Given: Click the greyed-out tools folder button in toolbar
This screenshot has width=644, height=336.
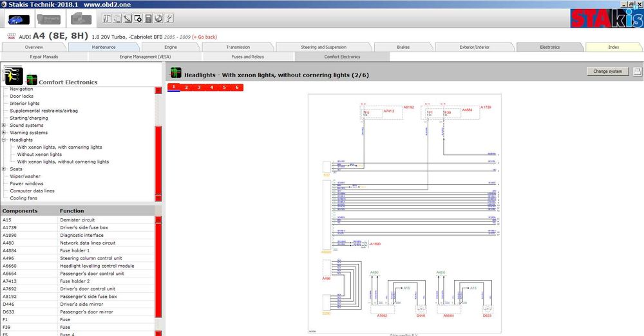Looking at the screenshot, I should coord(81,19).
